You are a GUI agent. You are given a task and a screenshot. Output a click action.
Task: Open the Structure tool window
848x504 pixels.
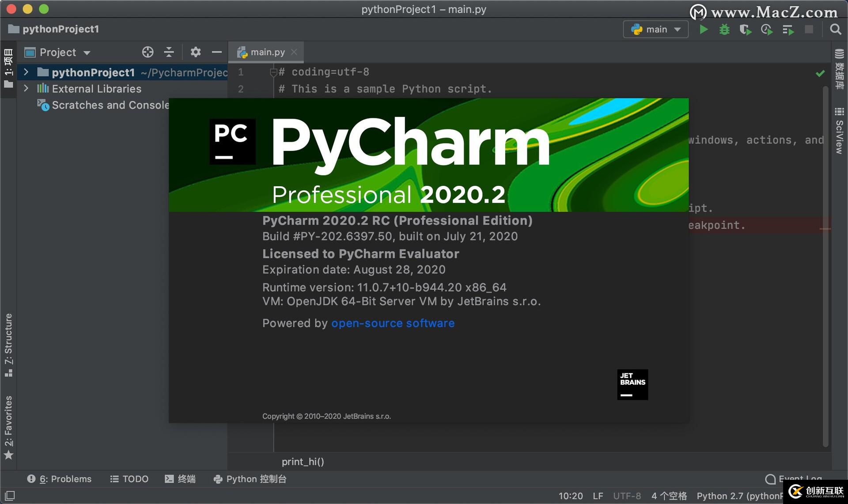8,345
